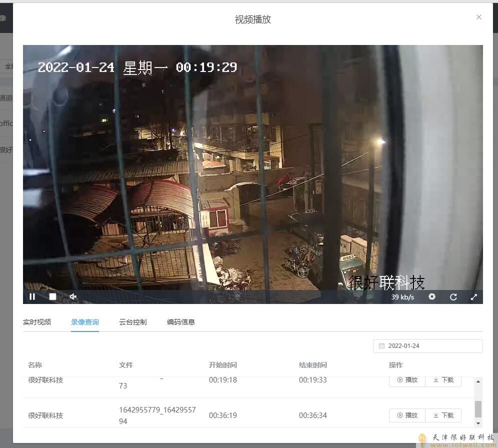This screenshot has height=448, width=498.
Task: Select the 录像查询 tab
Action: pyautogui.click(x=85, y=322)
